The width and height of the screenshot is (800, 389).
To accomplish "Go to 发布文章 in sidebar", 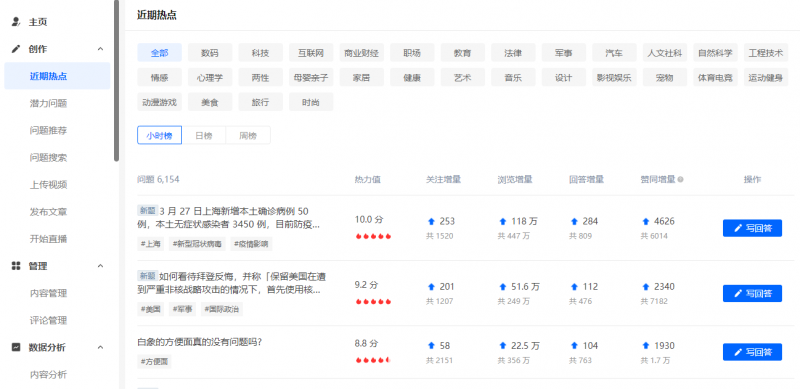I will (48, 212).
